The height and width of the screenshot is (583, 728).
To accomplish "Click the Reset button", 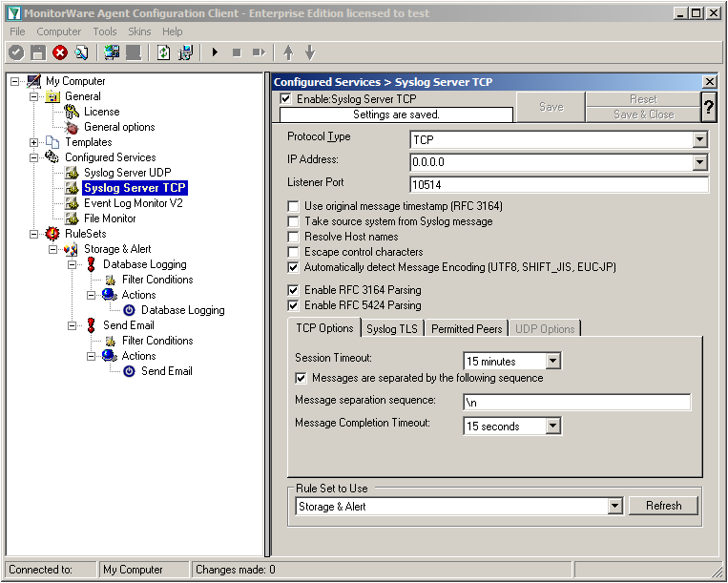I will click(643, 99).
